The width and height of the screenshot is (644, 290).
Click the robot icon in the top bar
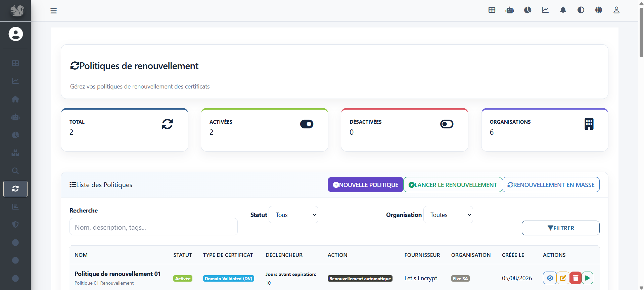(510, 10)
